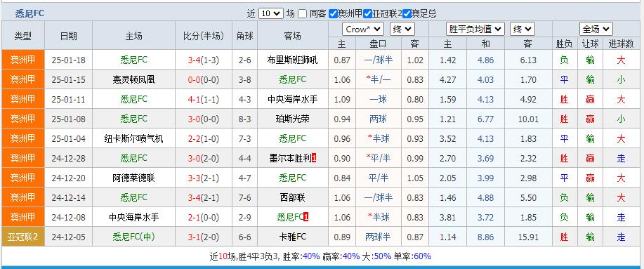644x269 pixels.
Task: Click the 3-0(0-0) score on 25-01-08
Action: click(x=203, y=119)
